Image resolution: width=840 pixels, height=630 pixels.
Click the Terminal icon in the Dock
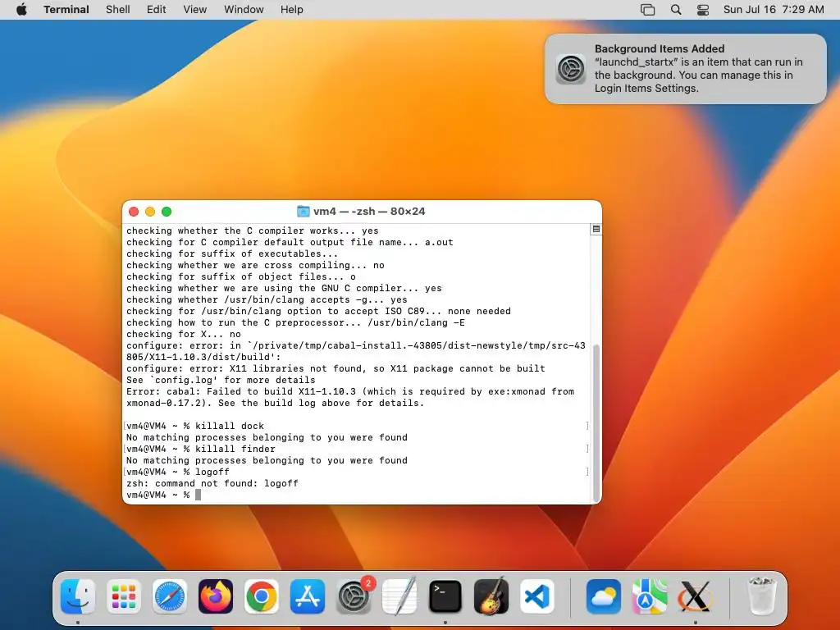(x=445, y=596)
